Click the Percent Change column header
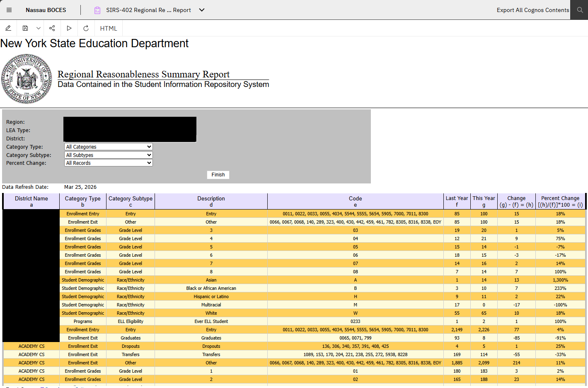The image size is (588, 388). (x=560, y=201)
